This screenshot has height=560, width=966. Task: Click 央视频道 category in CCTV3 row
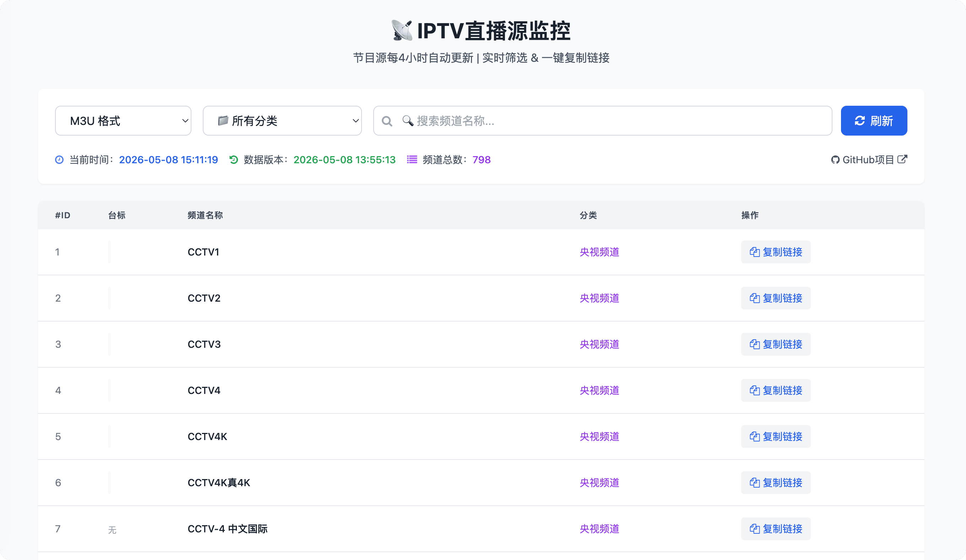point(599,344)
